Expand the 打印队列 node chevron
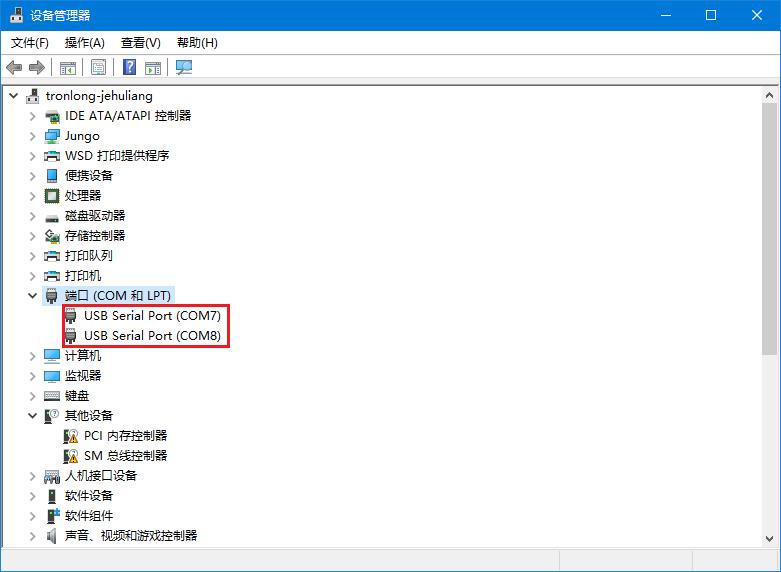 (x=33, y=256)
